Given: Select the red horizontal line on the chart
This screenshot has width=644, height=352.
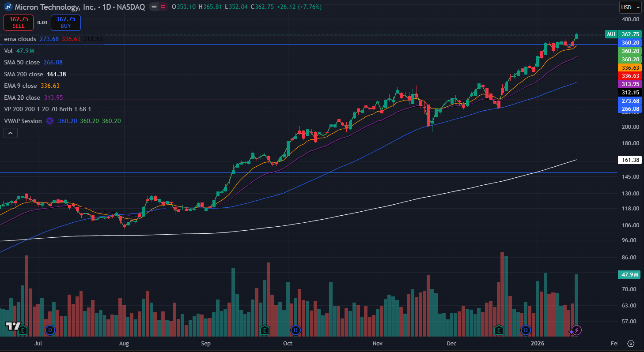Looking at the screenshot, I should [x=308, y=100].
